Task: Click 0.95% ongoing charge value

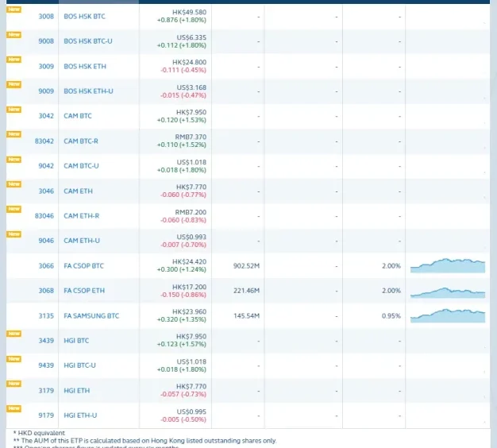Action: [391, 316]
